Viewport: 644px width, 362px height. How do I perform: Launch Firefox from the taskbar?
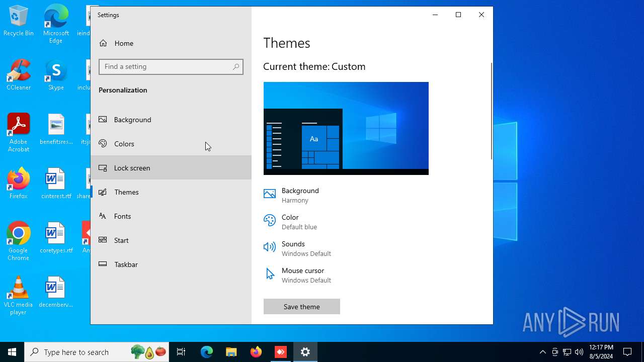(256, 352)
